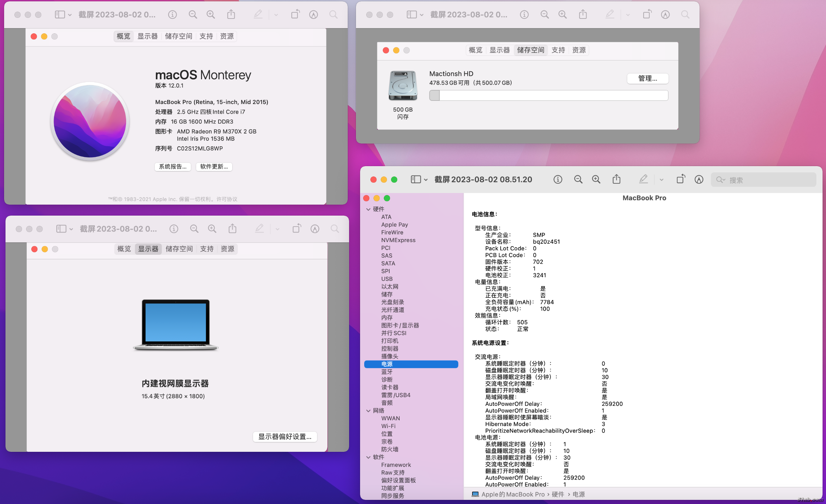Click the circled-A annotate icon in the 08.51.20 window

(x=699, y=180)
